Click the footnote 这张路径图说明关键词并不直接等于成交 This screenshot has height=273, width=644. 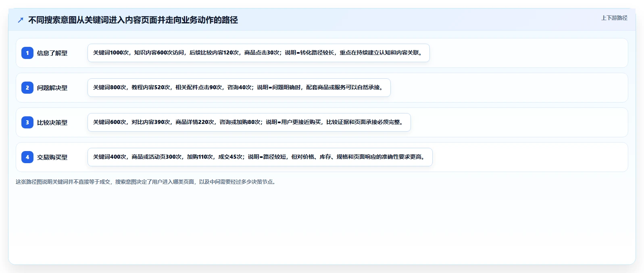click(x=146, y=182)
